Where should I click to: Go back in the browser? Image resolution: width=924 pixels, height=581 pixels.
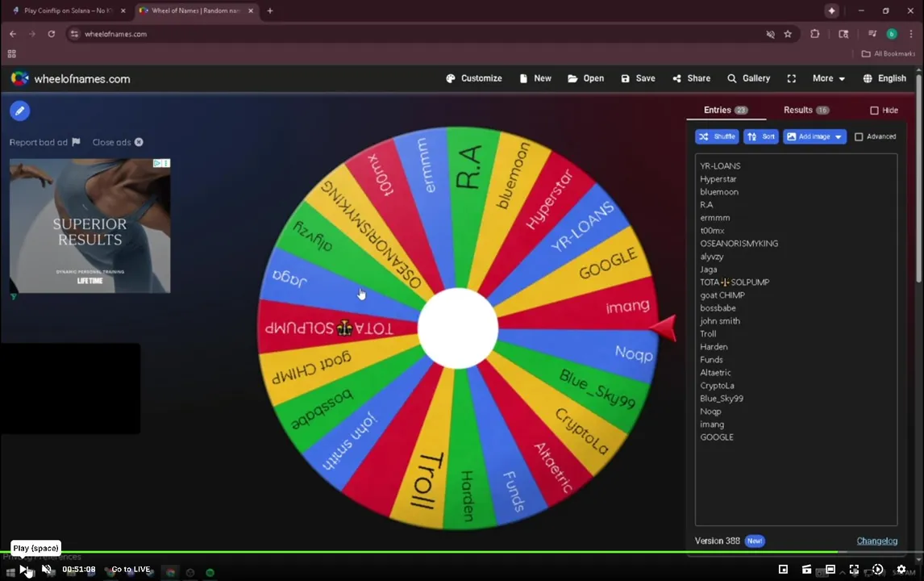pos(13,34)
